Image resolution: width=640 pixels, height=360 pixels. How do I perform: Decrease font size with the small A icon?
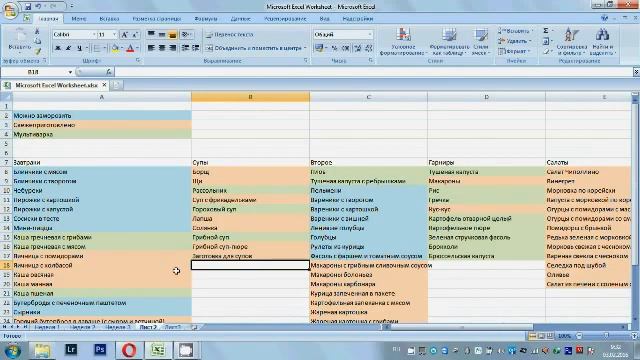pyautogui.click(x=135, y=35)
